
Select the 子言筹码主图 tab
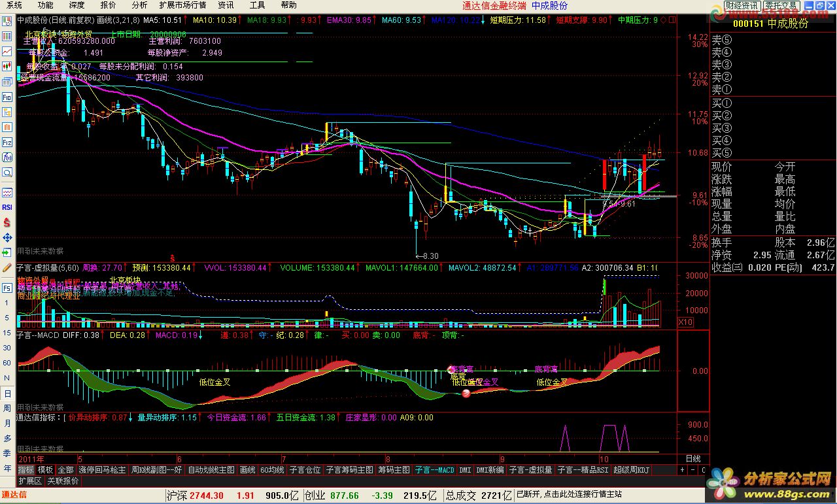coord(350,470)
